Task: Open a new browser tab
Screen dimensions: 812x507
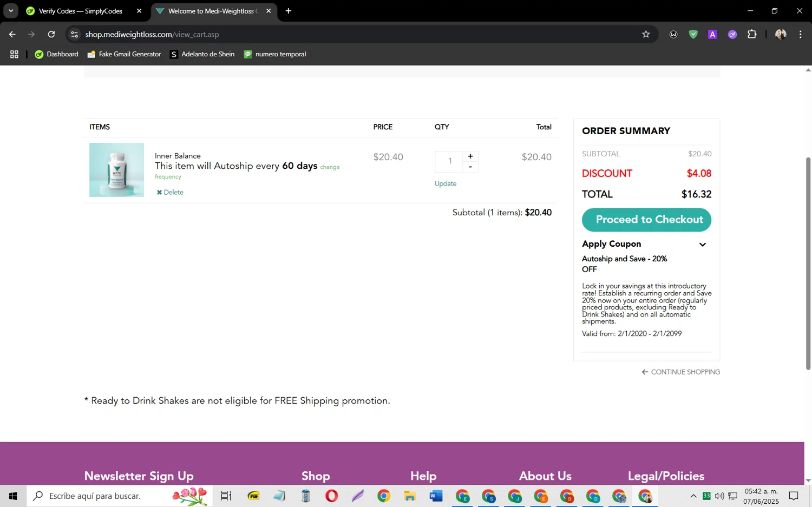Action: click(x=288, y=11)
